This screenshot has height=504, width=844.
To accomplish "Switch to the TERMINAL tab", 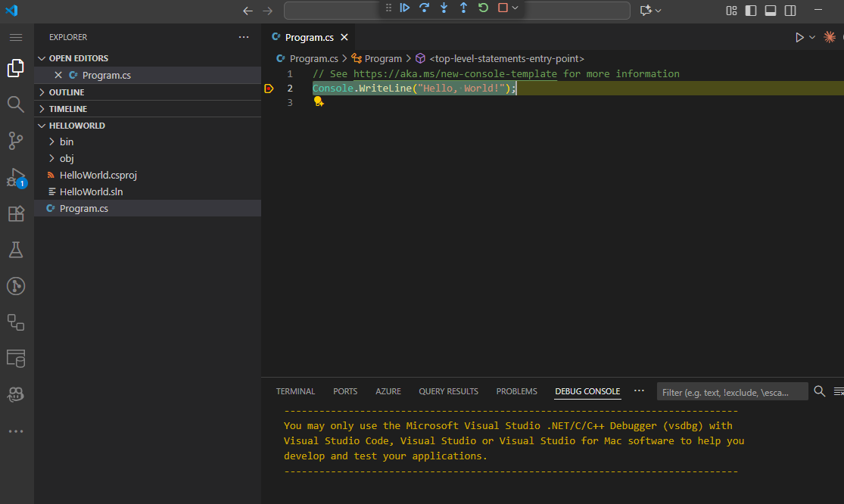I will click(x=295, y=391).
